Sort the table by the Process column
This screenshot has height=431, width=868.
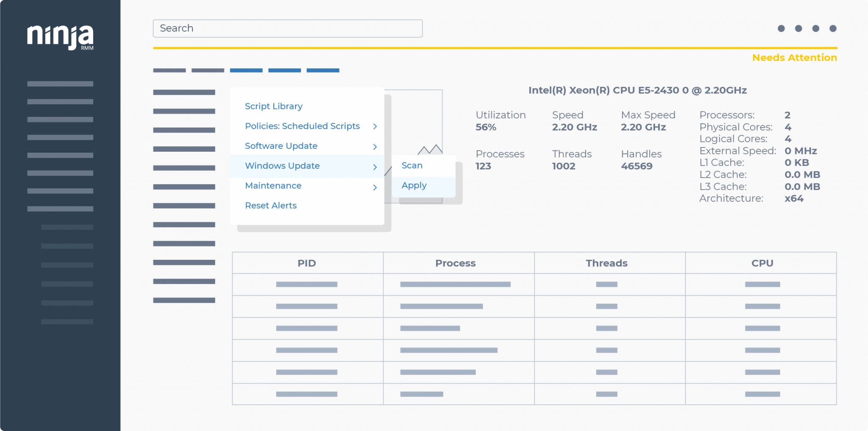click(x=455, y=263)
